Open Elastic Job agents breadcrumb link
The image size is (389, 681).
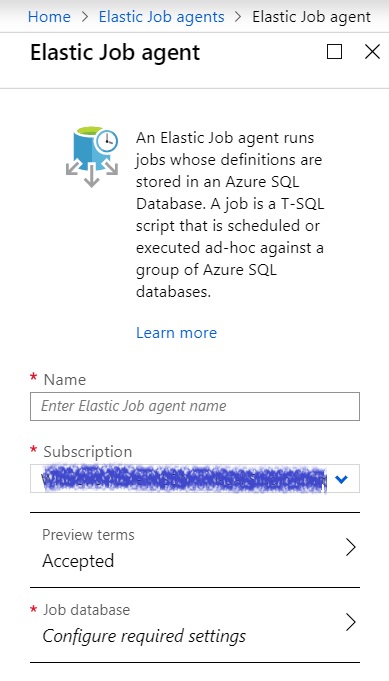click(x=162, y=17)
